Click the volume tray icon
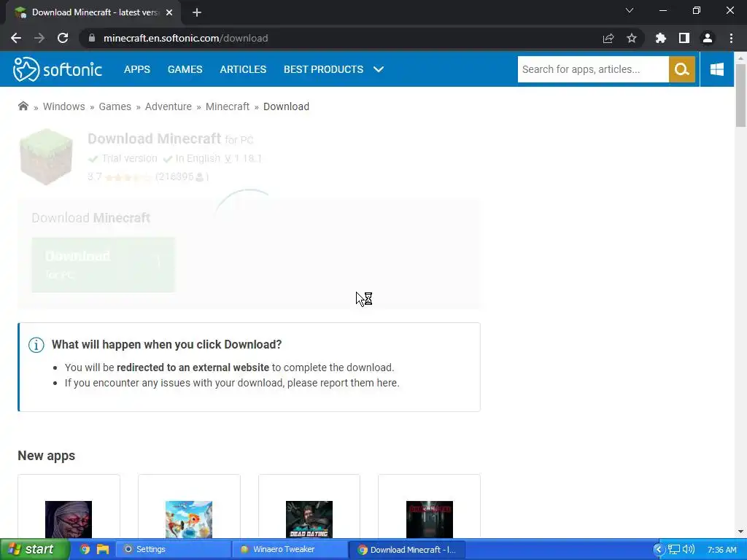The width and height of the screenshot is (747, 560). click(688, 550)
